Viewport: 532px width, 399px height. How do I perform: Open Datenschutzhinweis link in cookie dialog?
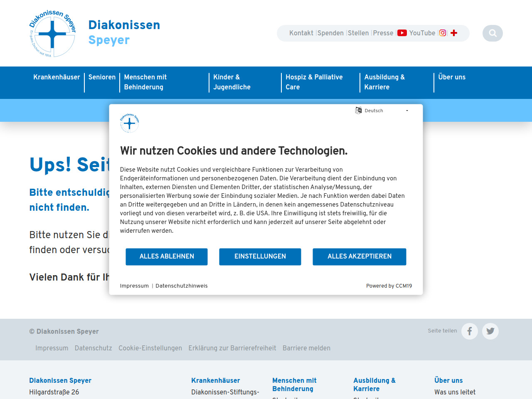[182, 286]
